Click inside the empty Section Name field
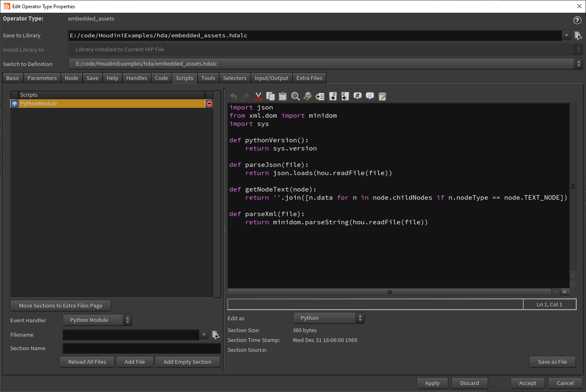Image resolution: width=586 pixels, height=392 pixels. [141, 348]
